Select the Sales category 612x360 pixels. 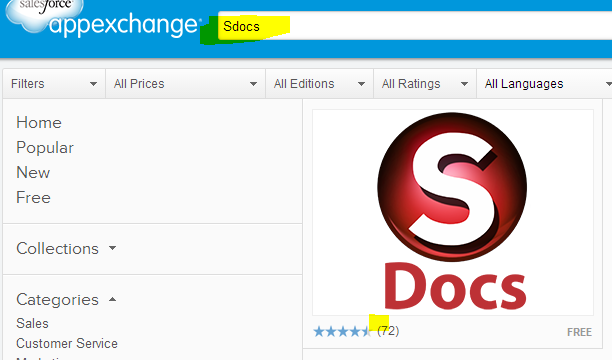[x=32, y=323]
